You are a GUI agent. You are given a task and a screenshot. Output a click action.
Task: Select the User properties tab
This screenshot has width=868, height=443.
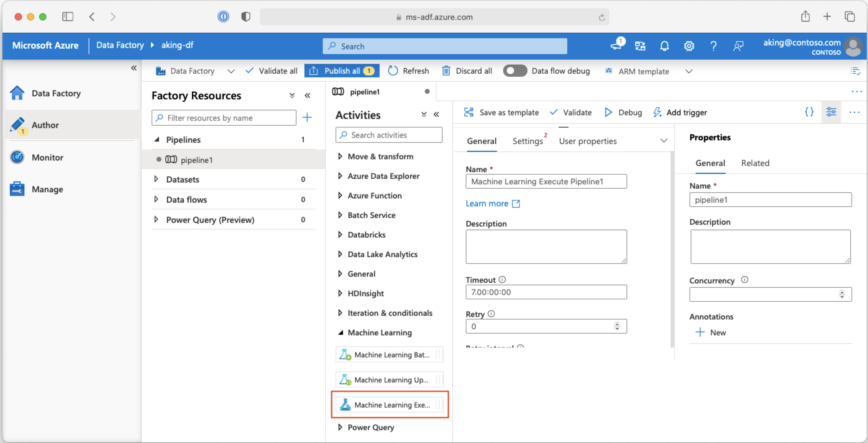tap(588, 141)
